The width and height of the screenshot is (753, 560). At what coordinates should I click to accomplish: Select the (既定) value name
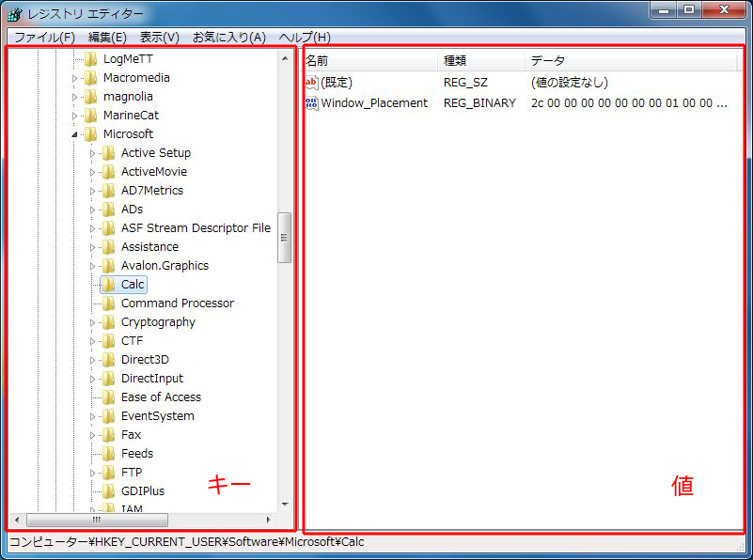tap(337, 83)
